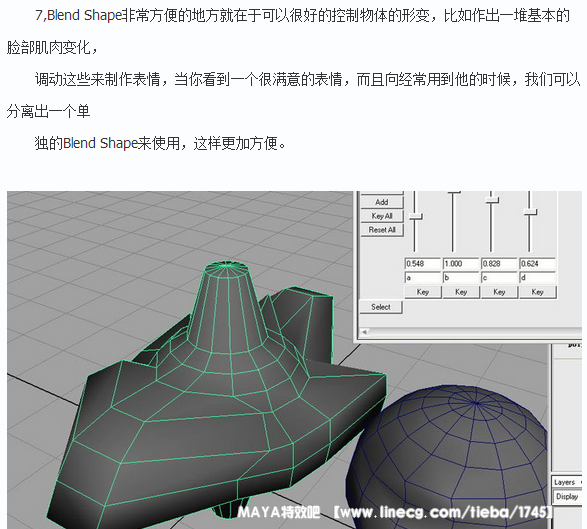Viewport: 587px width, 529px height.
Task: Open the Layers menu in the layer editor
Action: click(564, 483)
